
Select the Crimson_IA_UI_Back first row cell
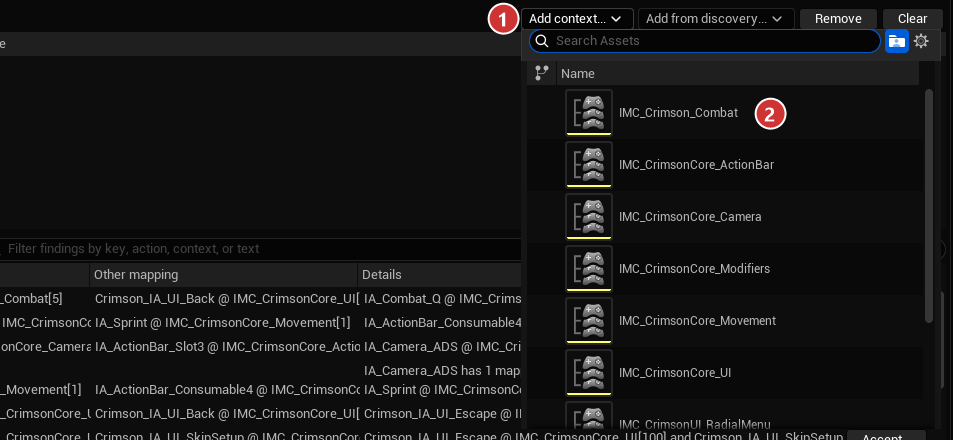pyautogui.click(x=225, y=298)
